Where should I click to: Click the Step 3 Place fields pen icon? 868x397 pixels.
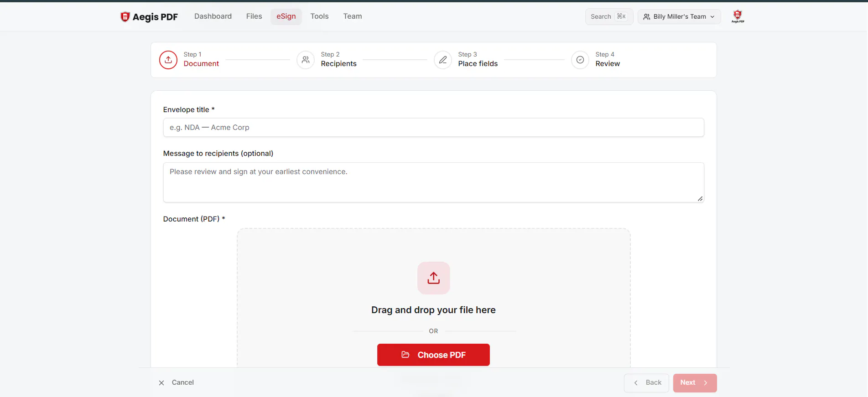point(443,60)
